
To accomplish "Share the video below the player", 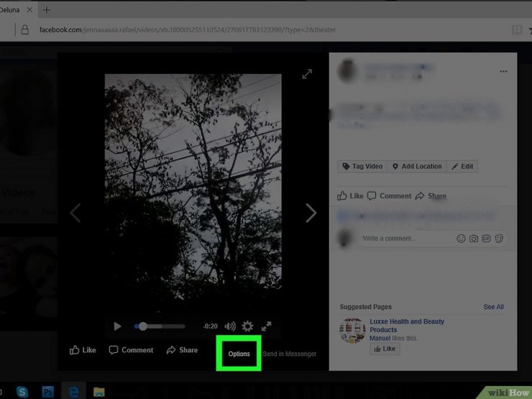I will (182, 350).
